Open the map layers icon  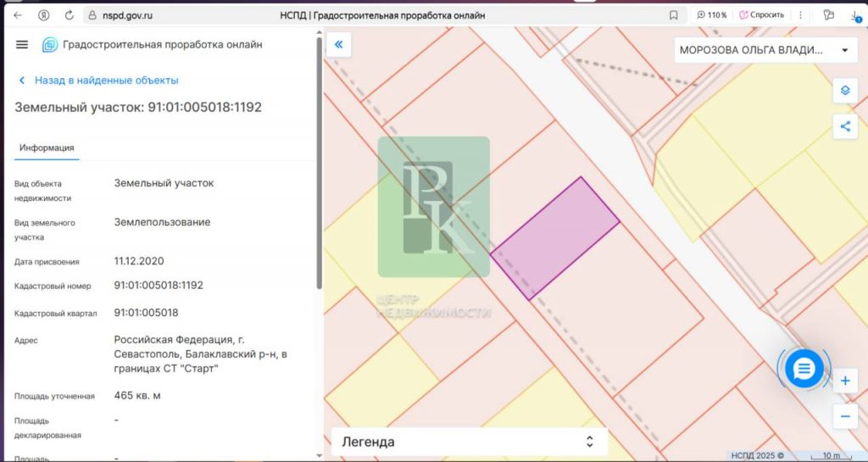(x=845, y=90)
